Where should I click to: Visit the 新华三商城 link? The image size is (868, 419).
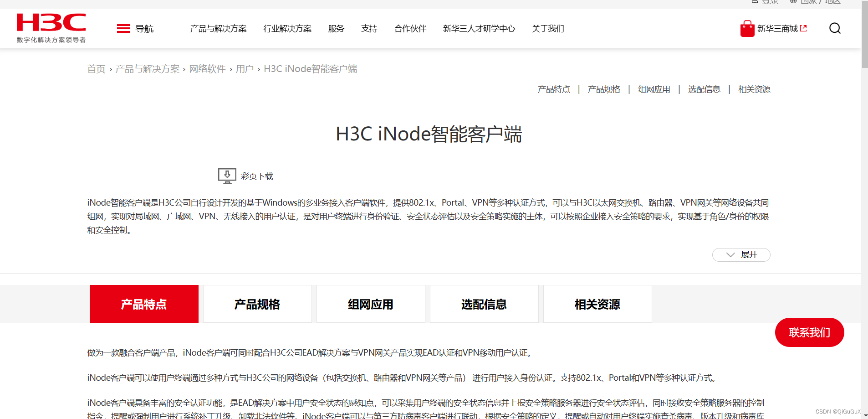point(777,28)
